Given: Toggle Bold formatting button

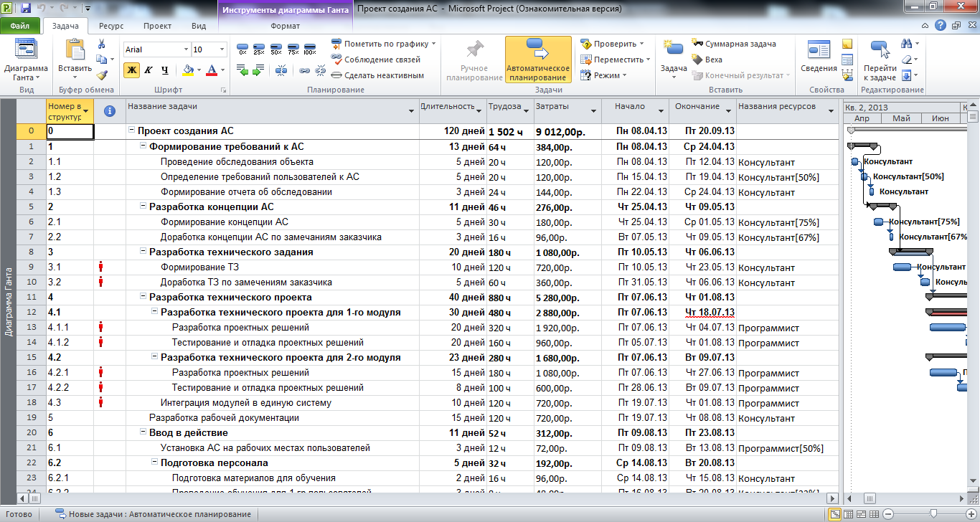Looking at the screenshot, I should (x=131, y=70).
